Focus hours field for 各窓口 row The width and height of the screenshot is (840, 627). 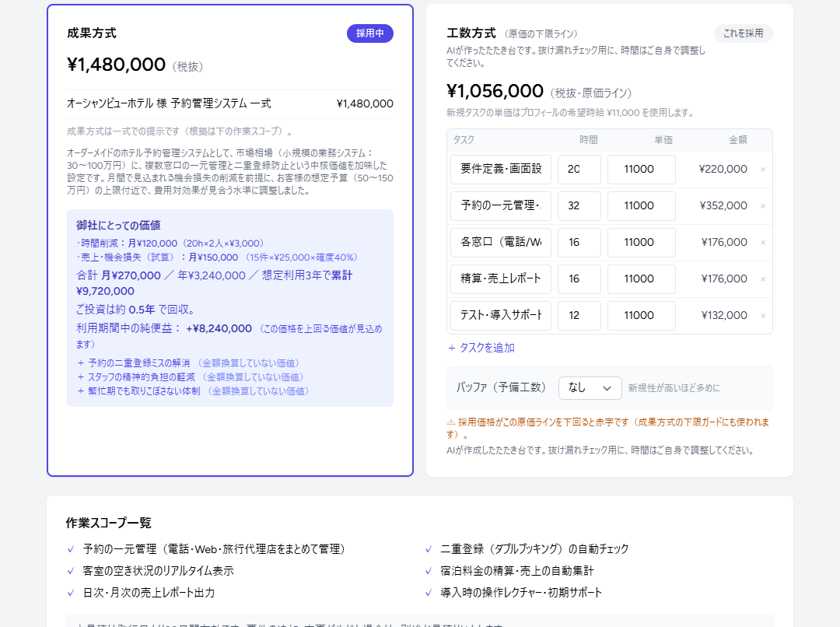click(x=579, y=242)
